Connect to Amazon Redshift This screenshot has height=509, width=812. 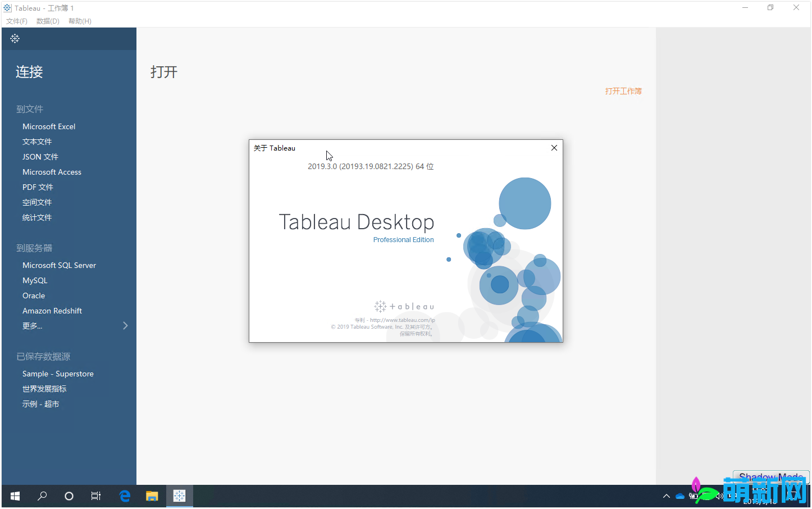coord(52,311)
